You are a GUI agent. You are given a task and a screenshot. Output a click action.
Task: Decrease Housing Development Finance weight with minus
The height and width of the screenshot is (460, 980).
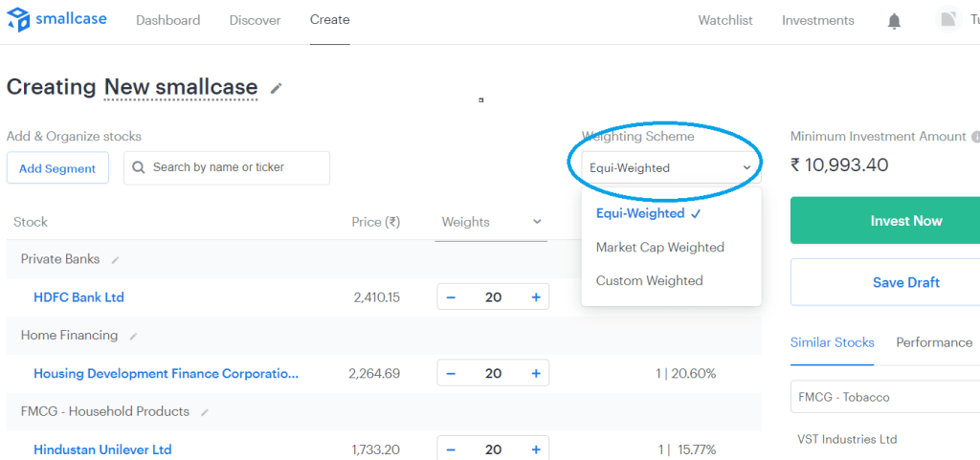click(x=451, y=373)
